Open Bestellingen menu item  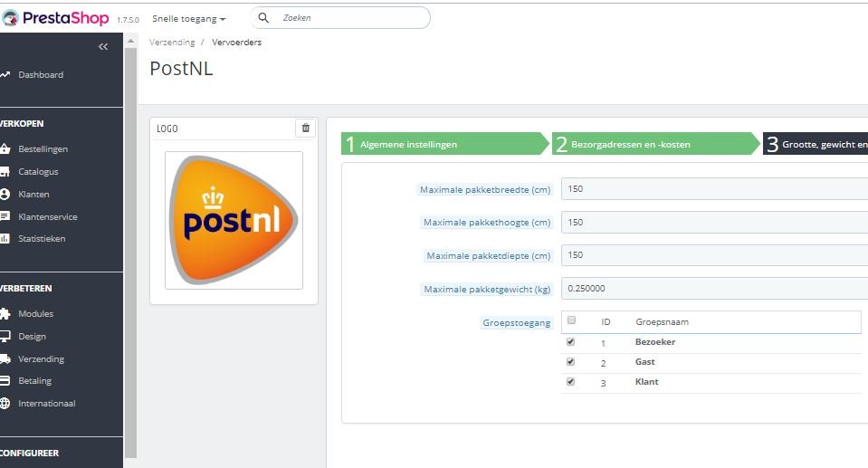click(x=43, y=149)
